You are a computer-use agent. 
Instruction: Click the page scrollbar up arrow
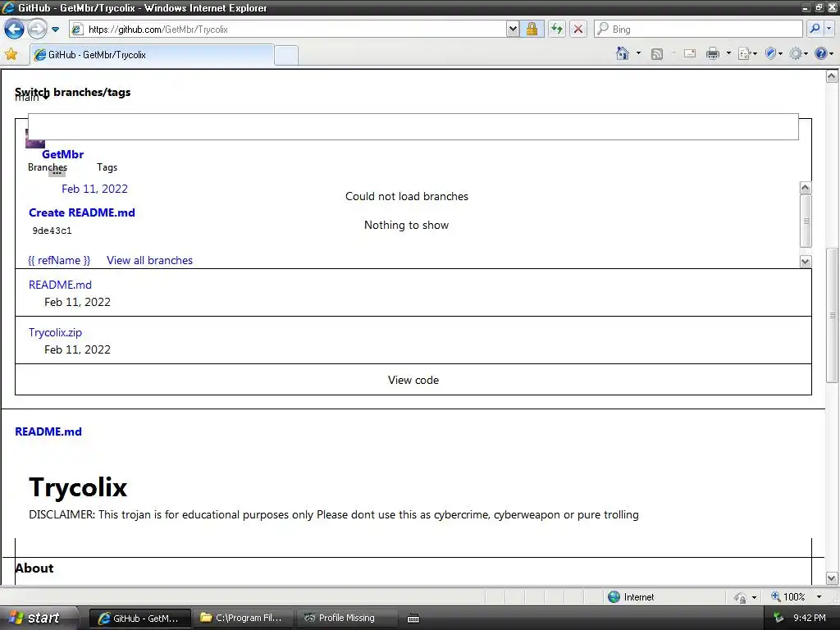point(832,76)
